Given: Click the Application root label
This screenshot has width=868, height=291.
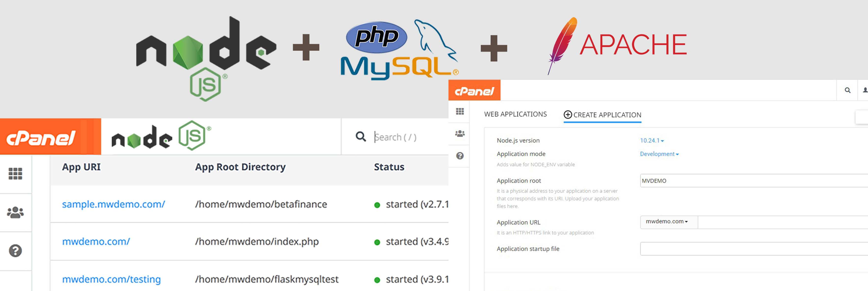Looking at the screenshot, I should pos(519,181).
